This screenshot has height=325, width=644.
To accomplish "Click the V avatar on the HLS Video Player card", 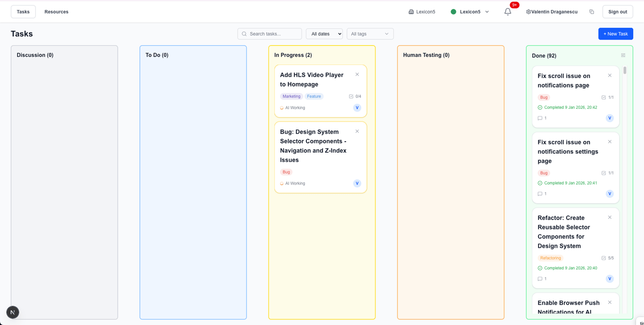I will pyautogui.click(x=357, y=107).
